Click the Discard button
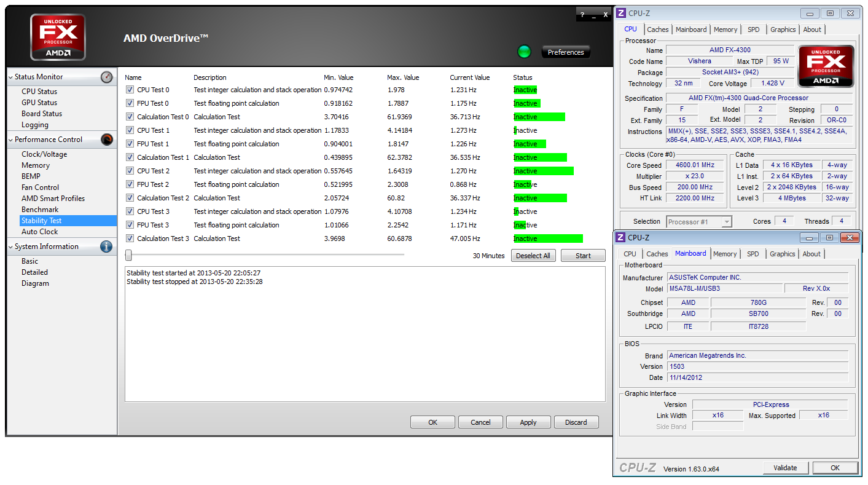The image size is (868, 485). [x=576, y=422]
